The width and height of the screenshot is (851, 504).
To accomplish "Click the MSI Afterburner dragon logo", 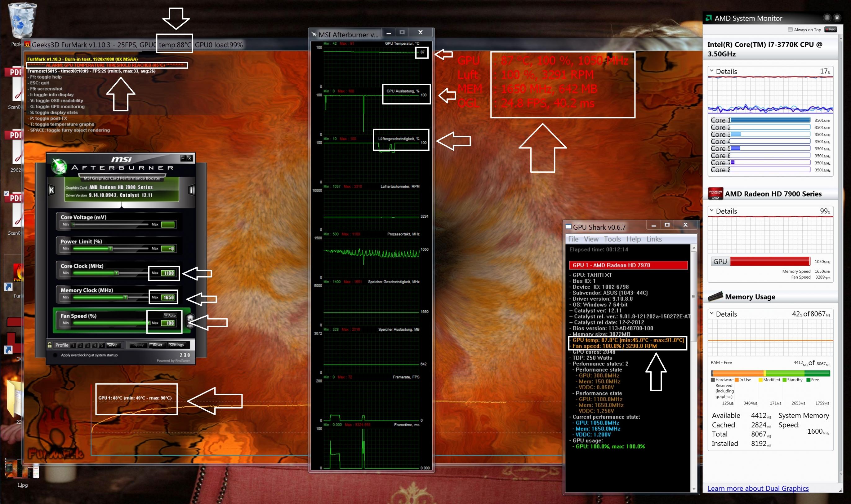I will click(x=59, y=166).
